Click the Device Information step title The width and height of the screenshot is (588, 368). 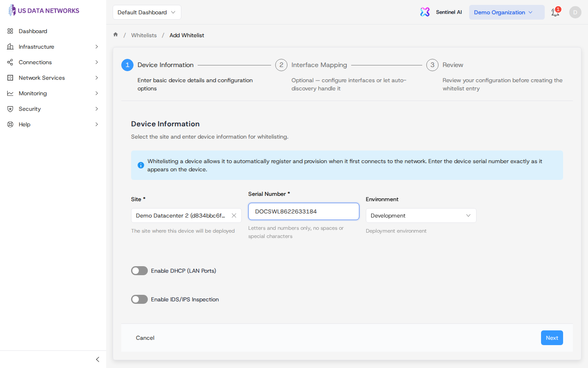(165, 65)
